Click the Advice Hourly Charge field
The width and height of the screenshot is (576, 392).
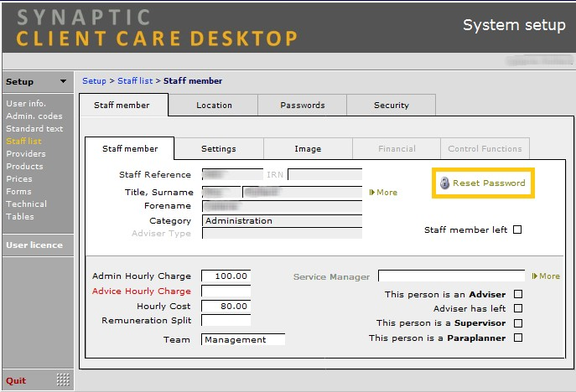(226, 291)
